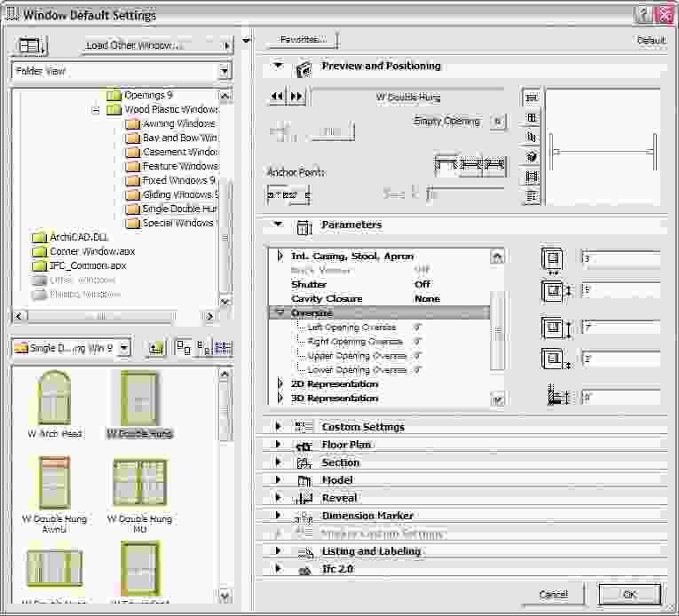The height and width of the screenshot is (616, 679).
Task: Collapse the Preview and Positioning panel
Action: click(x=279, y=66)
